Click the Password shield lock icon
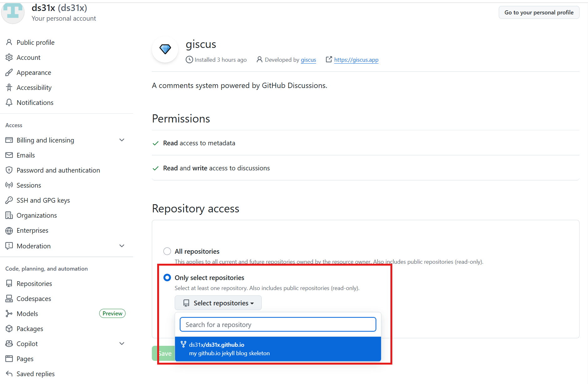 click(x=9, y=170)
